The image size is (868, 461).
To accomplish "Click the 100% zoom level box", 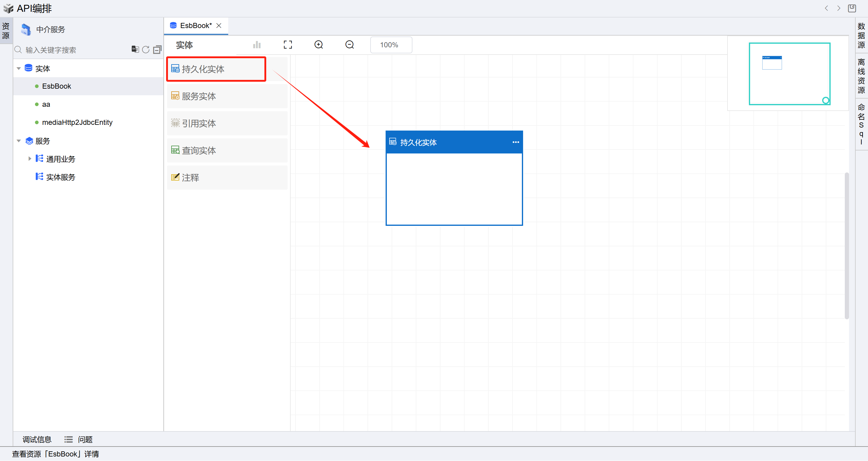I will pos(390,45).
